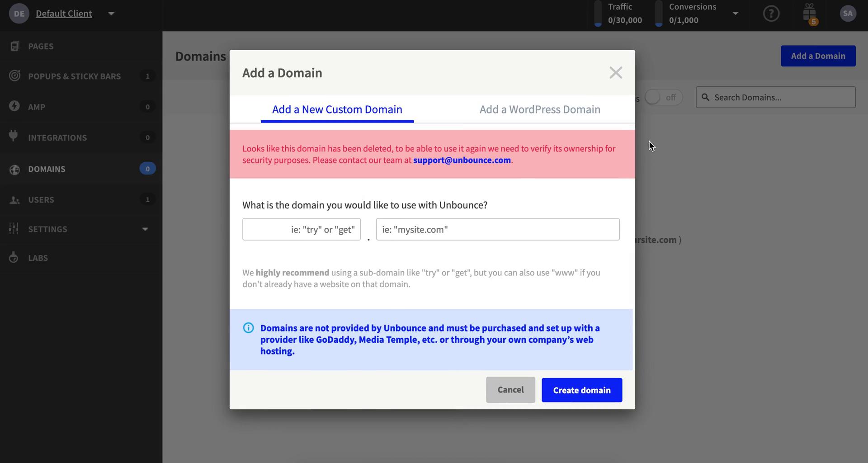This screenshot has width=868, height=463.
Task: Open the Pages section icon
Action: coord(15,46)
